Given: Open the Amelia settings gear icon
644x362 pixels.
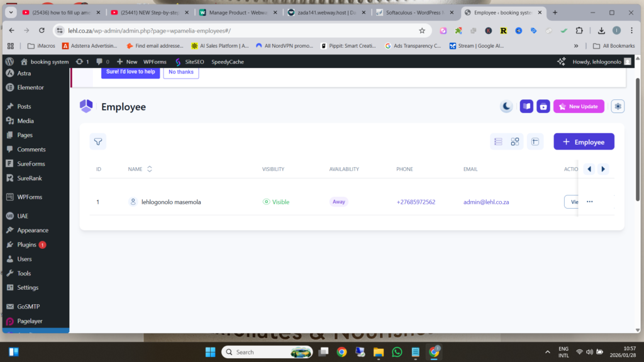Looking at the screenshot, I should point(618,107).
